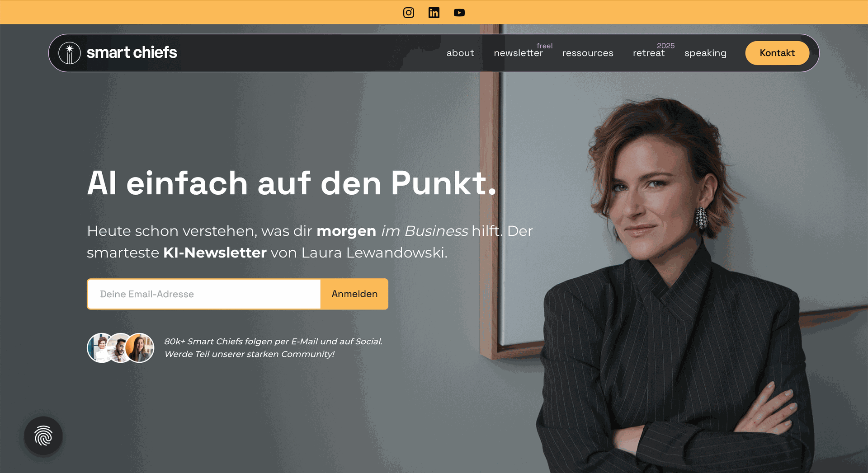
Task: Click the smart chiefs wordmark text
Action: (132, 52)
